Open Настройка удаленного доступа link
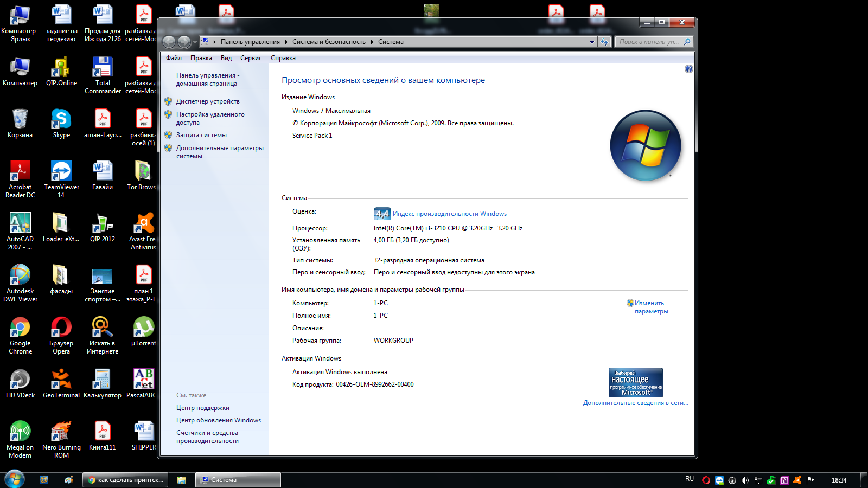Viewport: 868px width, 488px height. (210, 118)
